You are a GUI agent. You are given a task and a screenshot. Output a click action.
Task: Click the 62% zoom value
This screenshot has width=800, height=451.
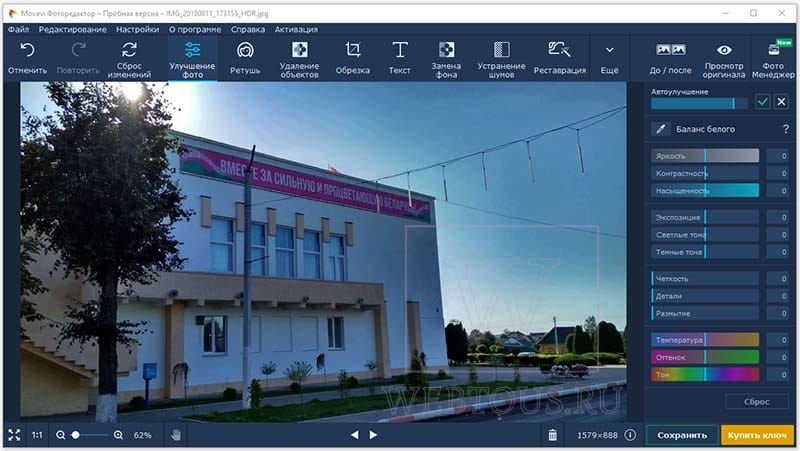(x=142, y=435)
